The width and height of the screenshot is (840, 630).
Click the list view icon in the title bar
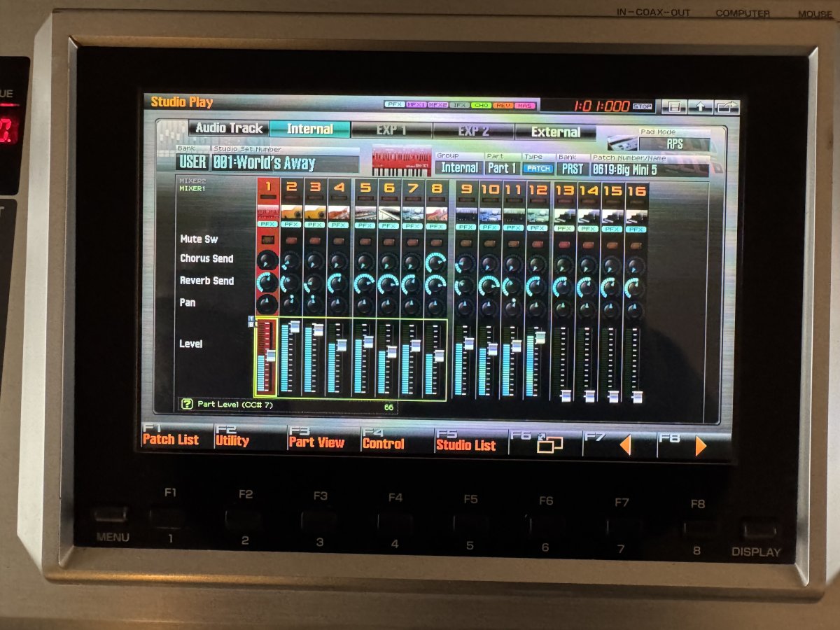[673, 106]
